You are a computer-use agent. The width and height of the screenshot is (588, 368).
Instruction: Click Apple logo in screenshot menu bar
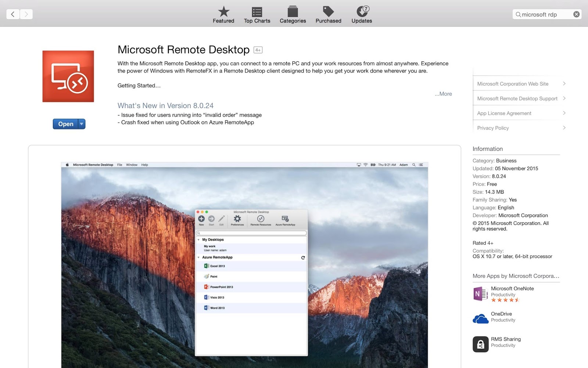[67, 165]
